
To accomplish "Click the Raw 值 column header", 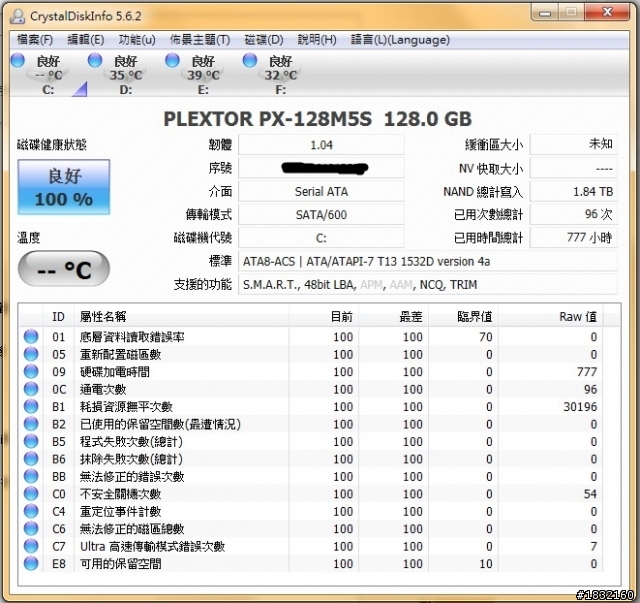I will tap(551, 316).
